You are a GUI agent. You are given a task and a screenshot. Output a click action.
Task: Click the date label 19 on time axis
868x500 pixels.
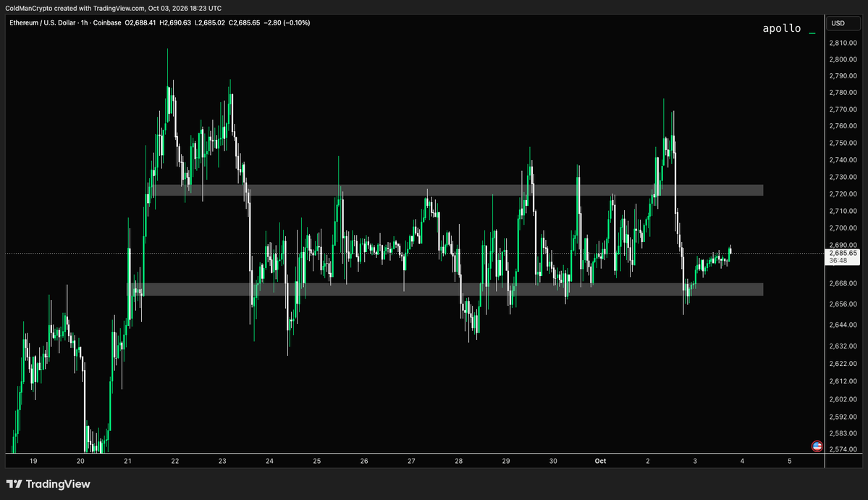coord(34,461)
